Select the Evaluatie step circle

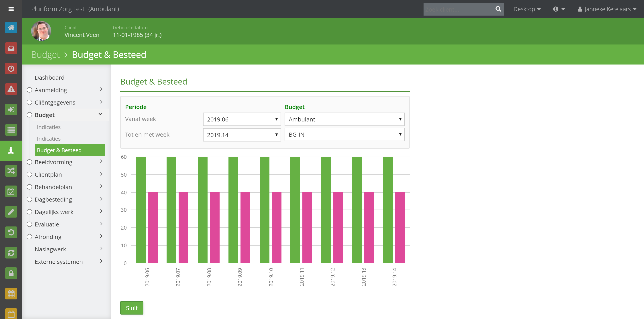[29, 224]
